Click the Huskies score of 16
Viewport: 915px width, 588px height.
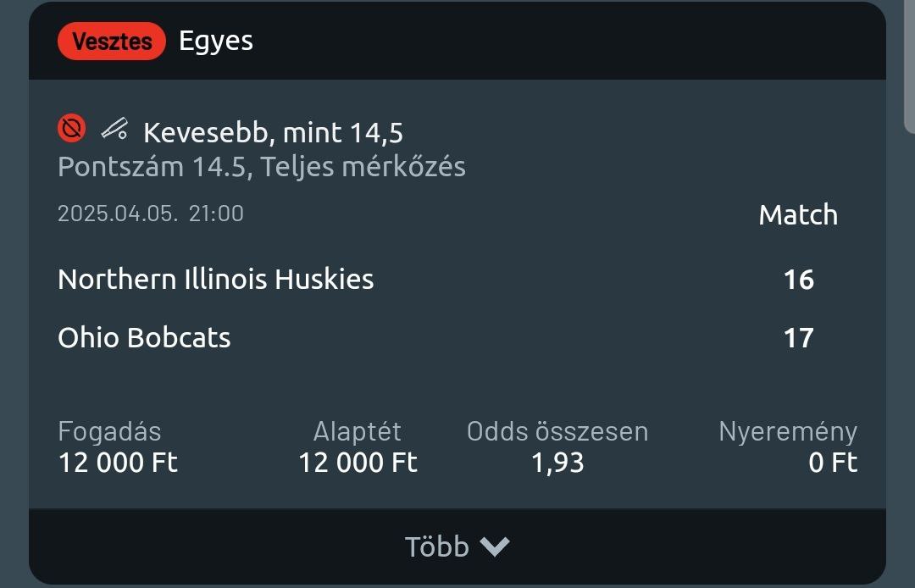point(798,279)
